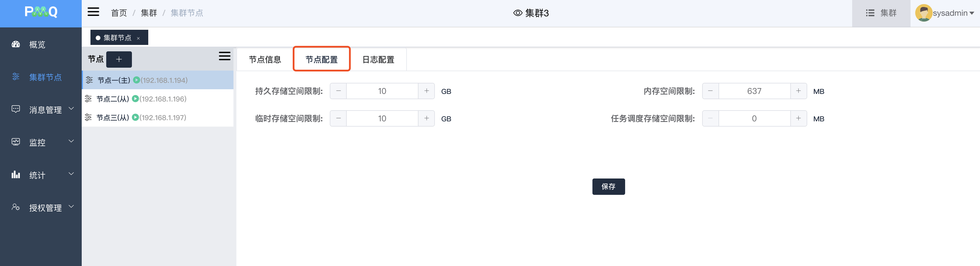Viewport: 980px width, 266px height.
Task: Switch to the 日志配置 tab
Action: coord(378,59)
